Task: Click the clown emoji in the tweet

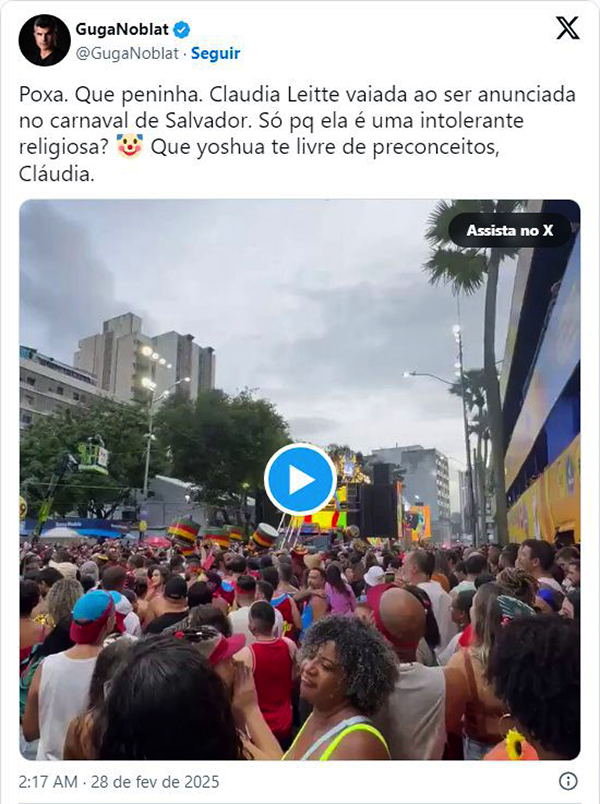Action: pyautogui.click(x=129, y=147)
